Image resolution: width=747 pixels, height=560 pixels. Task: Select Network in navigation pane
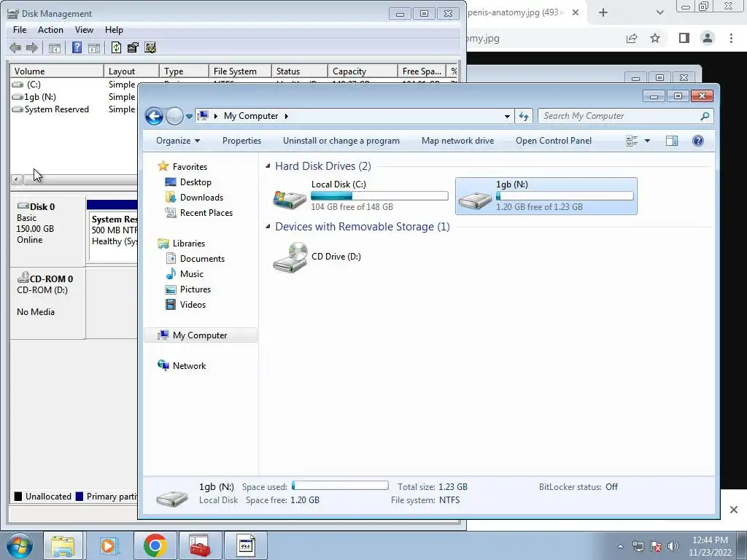point(189,366)
